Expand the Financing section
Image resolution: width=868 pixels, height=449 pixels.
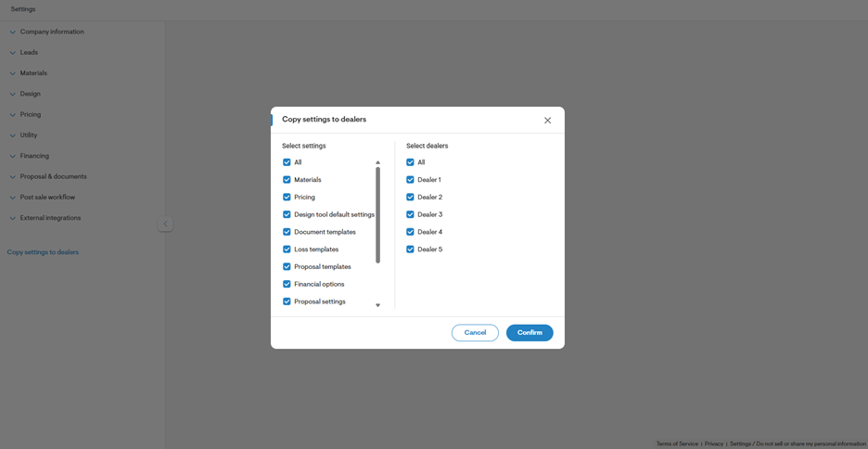(x=34, y=156)
